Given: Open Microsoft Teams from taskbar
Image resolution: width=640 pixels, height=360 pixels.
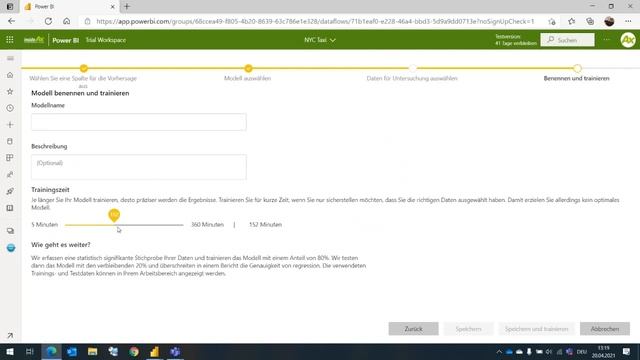Looking at the screenshot, I should (x=175, y=351).
